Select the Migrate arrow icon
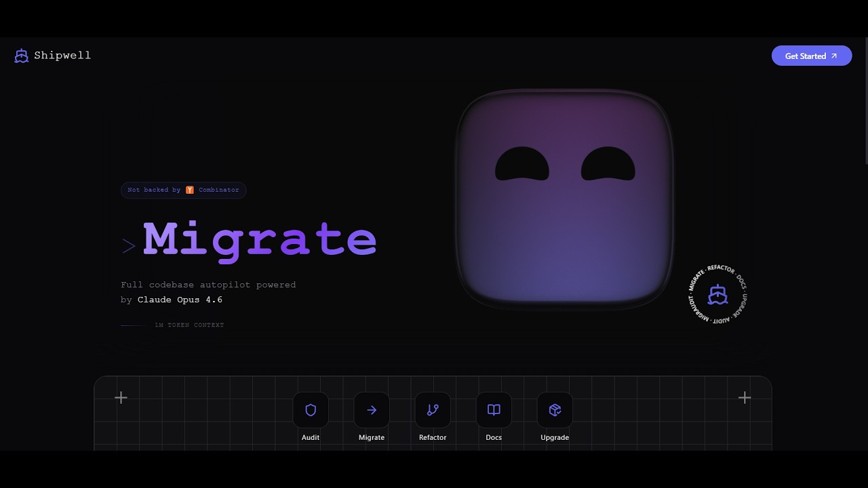Screen dimensions: 868x488 coord(372,410)
